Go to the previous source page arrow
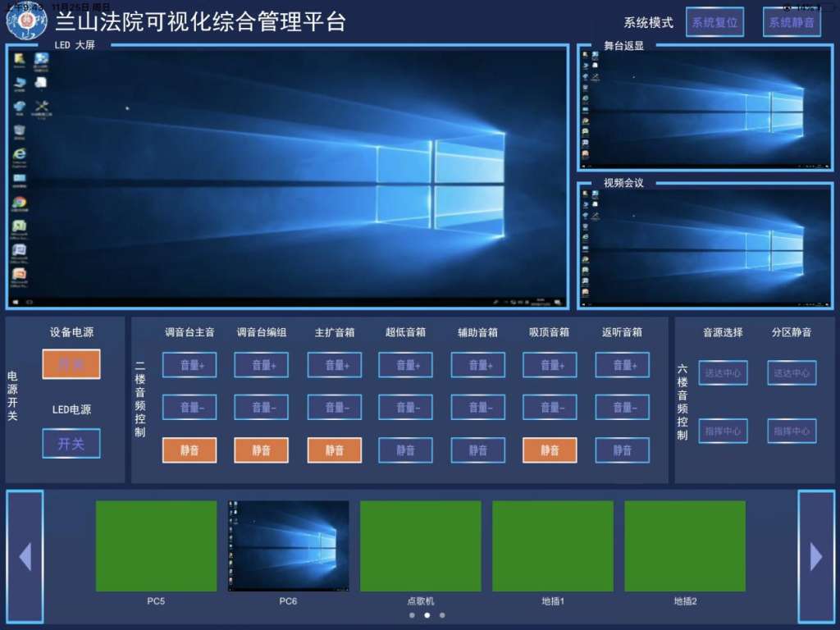Viewport: 840px width, 630px height. (x=25, y=557)
